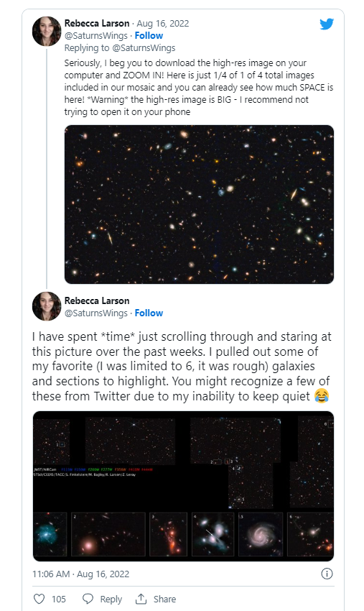Image resolution: width=364 pixels, height=611 pixels.
Task: Click the share upload arrow icon
Action: point(141,599)
